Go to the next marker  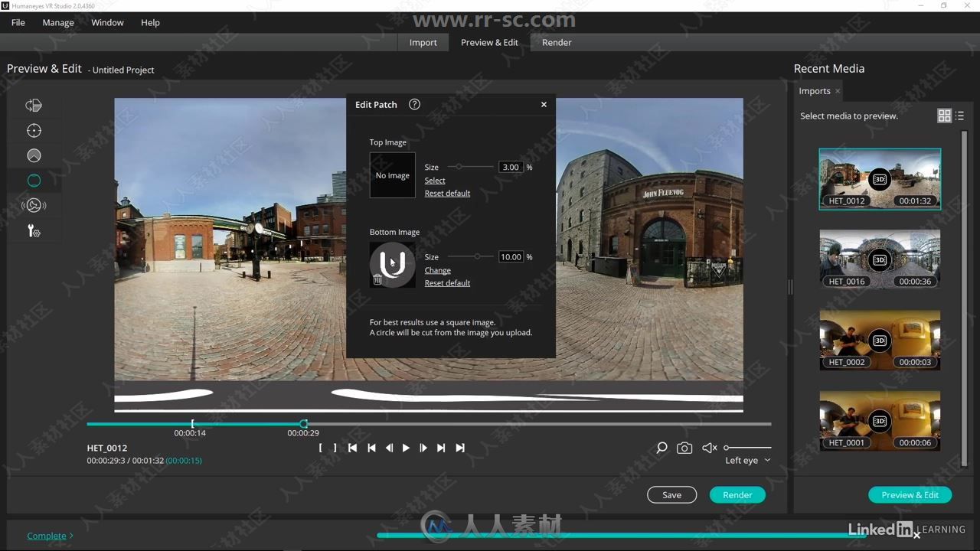[441, 448]
